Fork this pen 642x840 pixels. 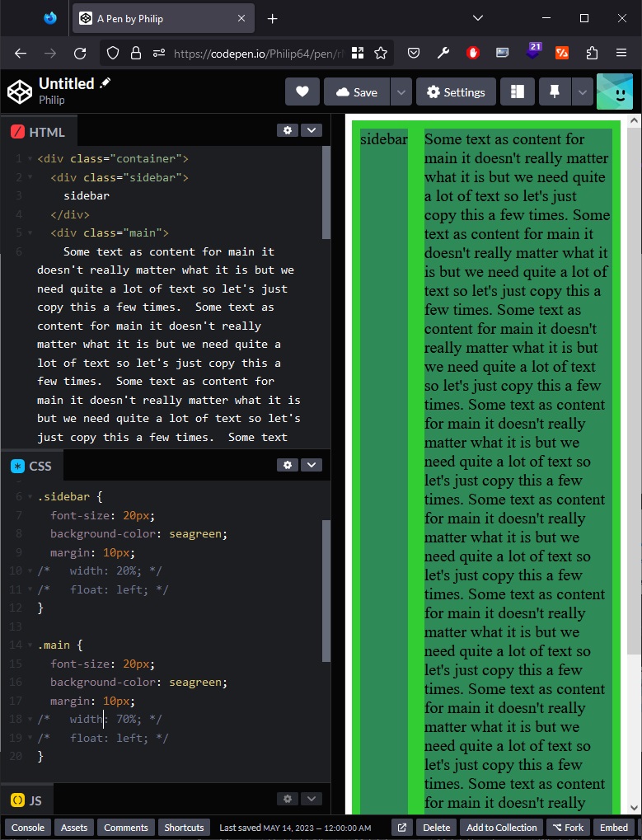point(568,828)
